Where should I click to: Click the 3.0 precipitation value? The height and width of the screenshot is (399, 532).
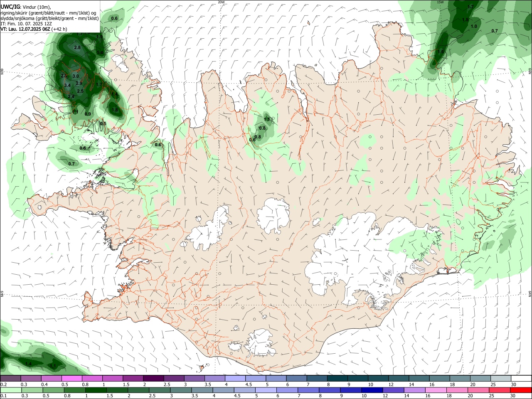[x=76, y=76]
